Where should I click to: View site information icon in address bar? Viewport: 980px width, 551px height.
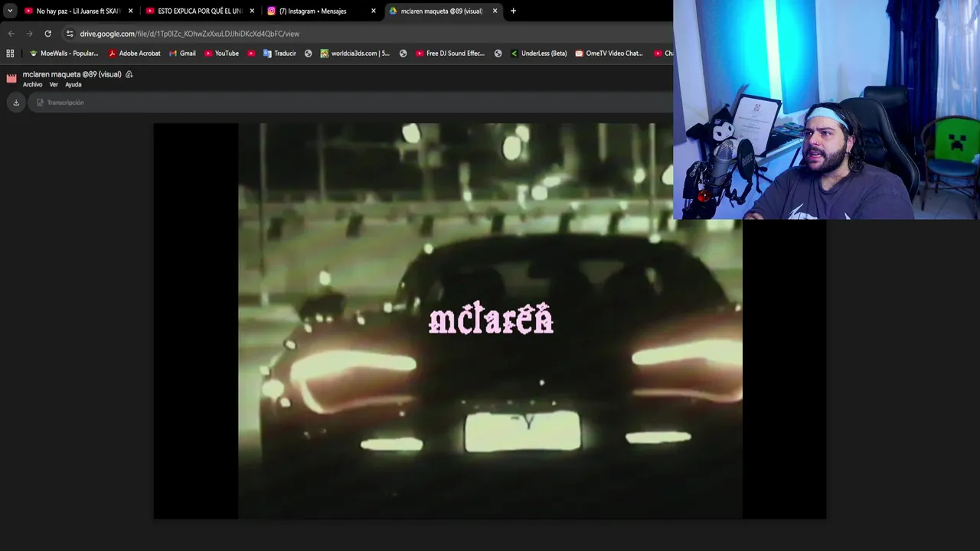[x=70, y=34]
